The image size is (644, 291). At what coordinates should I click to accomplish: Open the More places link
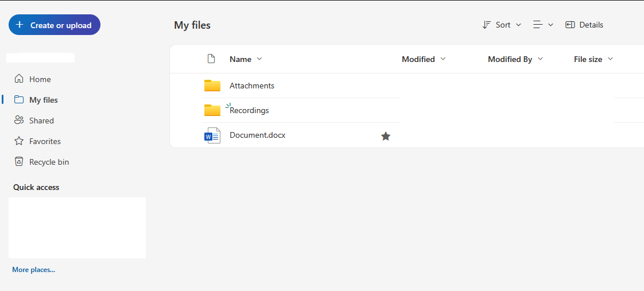coord(33,270)
